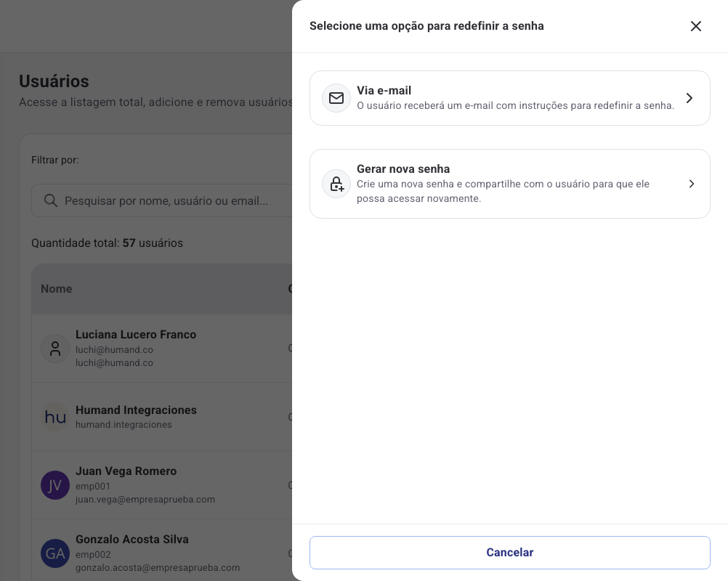Click the gonzalo.acosta@empresaprueba.com email
The image size is (728, 581).
point(158,567)
